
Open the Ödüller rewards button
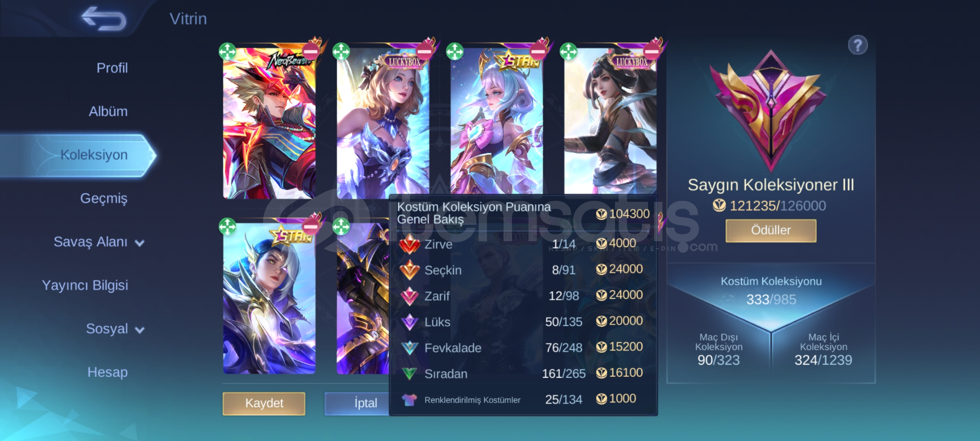tap(771, 230)
